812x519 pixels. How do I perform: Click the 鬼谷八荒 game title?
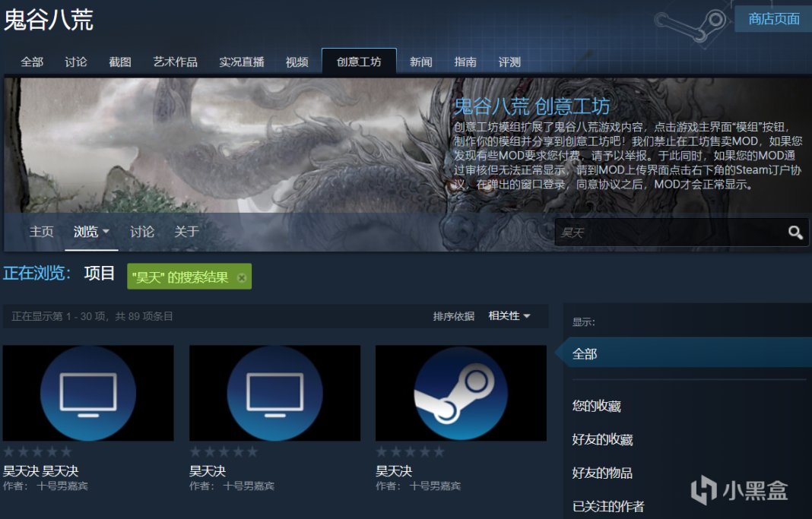pos(48,20)
